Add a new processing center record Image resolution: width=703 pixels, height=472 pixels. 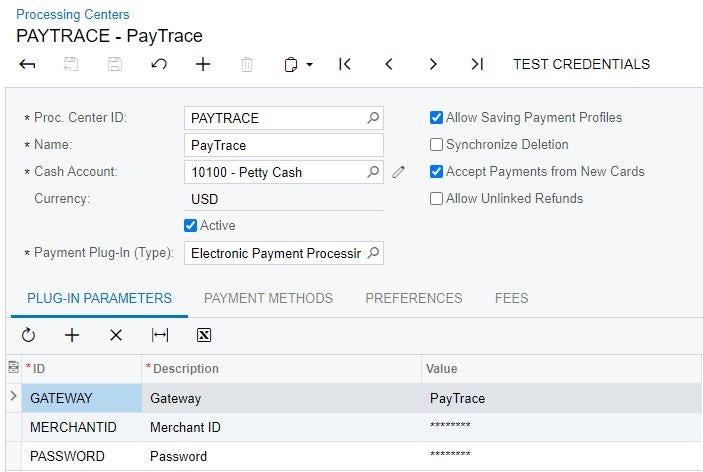tap(203, 65)
